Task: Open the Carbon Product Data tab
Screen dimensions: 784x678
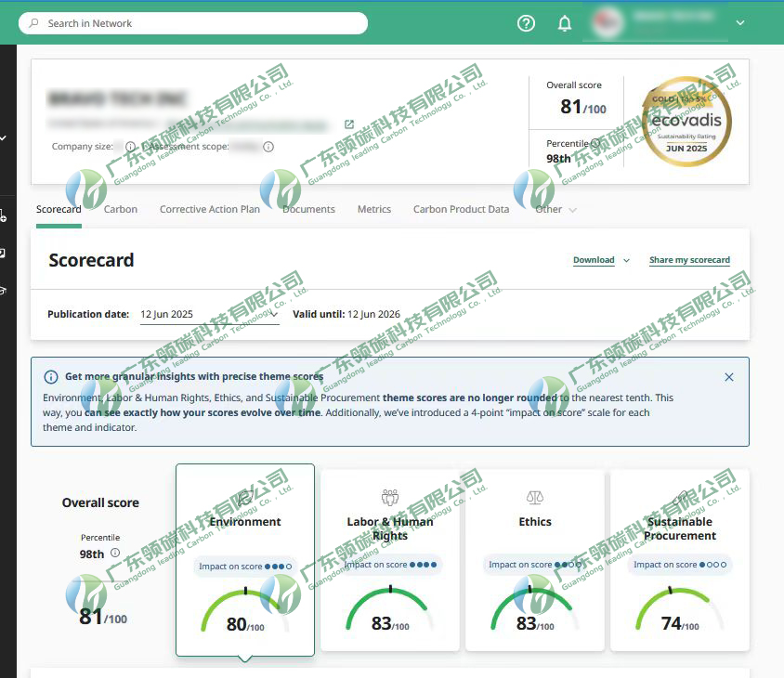Action: [x=461, y=209]
